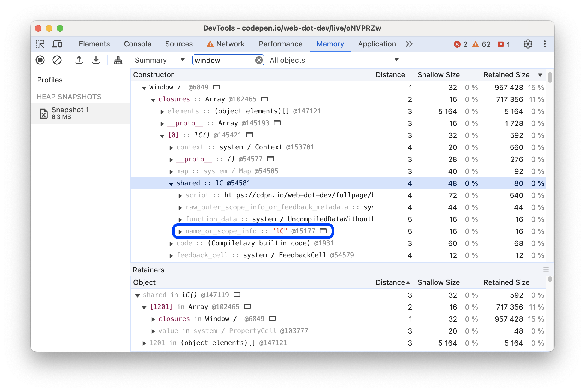Expand the name_or_scope_info node
Viewport: 585px width, 392px height.
[180, 231]
